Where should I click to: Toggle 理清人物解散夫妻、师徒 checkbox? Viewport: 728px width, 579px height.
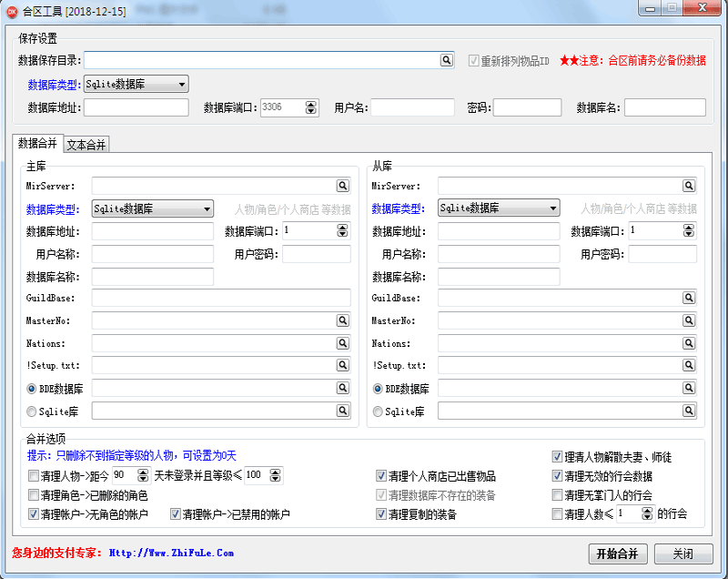(557, 457)
